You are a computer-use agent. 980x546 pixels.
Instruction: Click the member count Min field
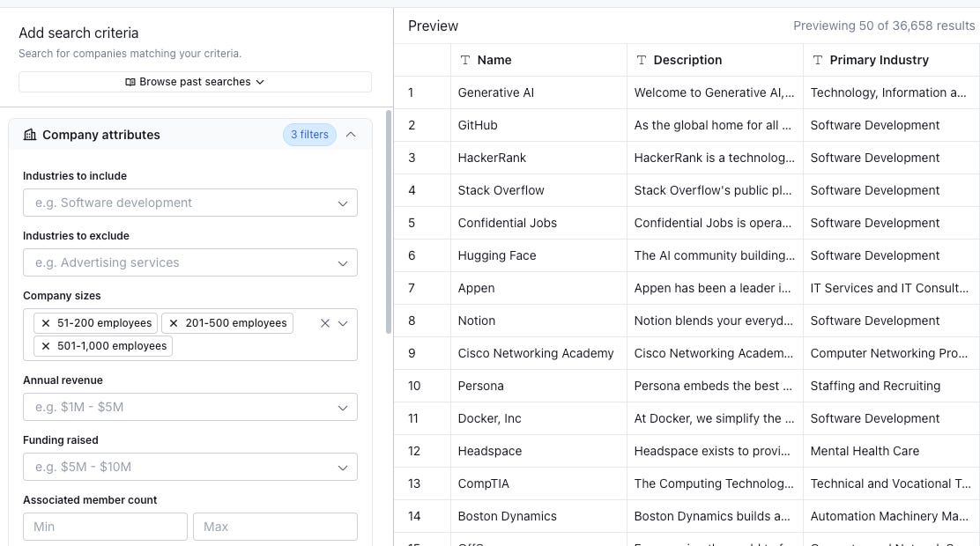pos(105,527)
